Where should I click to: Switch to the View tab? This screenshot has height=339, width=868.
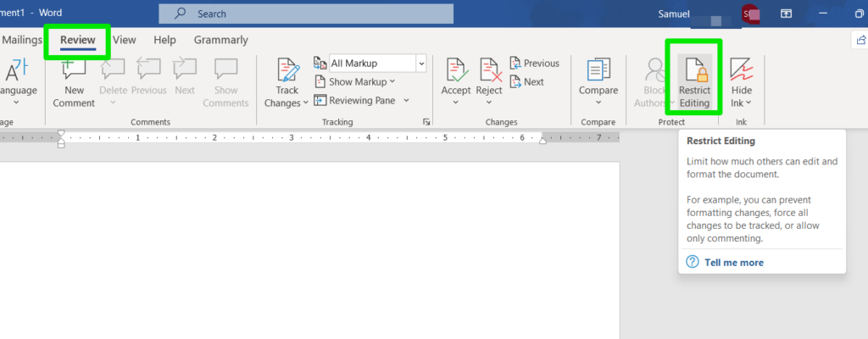[x=125, y=40]
